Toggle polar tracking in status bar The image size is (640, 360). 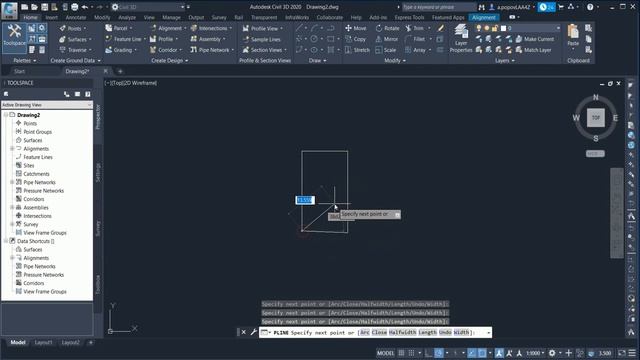(439, 353)
